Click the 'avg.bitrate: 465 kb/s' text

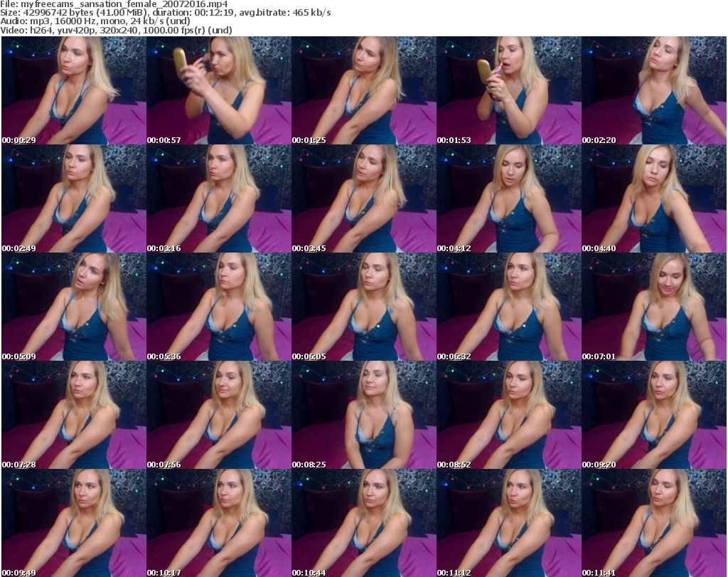pos(287,13)
